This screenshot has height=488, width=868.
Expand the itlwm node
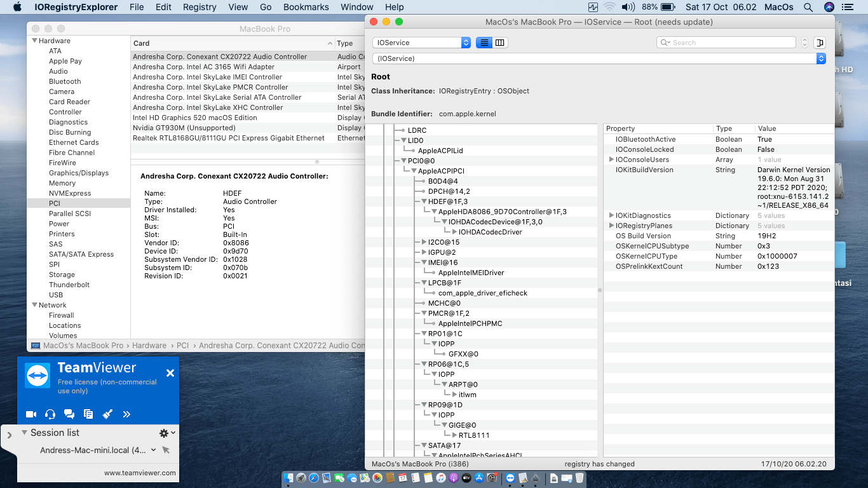454,395
